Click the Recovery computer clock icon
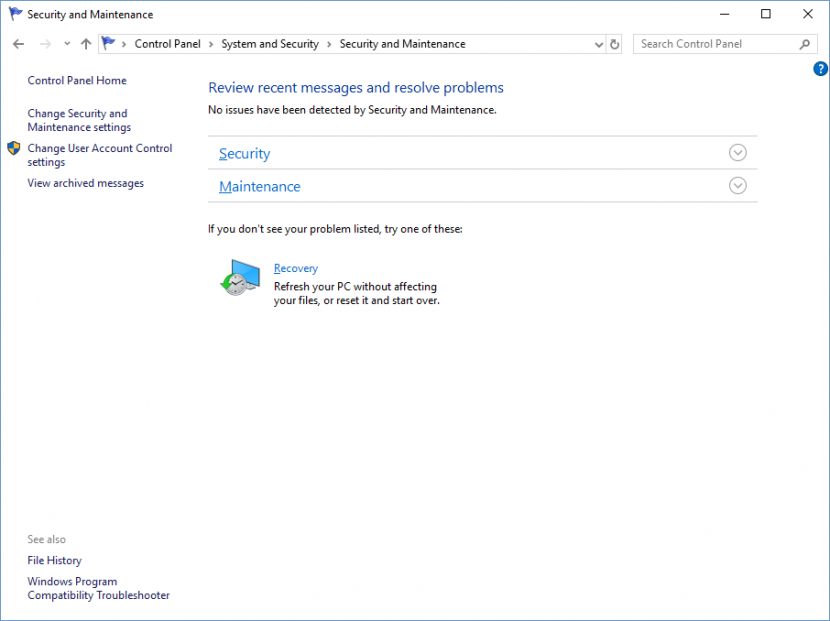Screen dimensions: 830x621 [x=240, y=277]
